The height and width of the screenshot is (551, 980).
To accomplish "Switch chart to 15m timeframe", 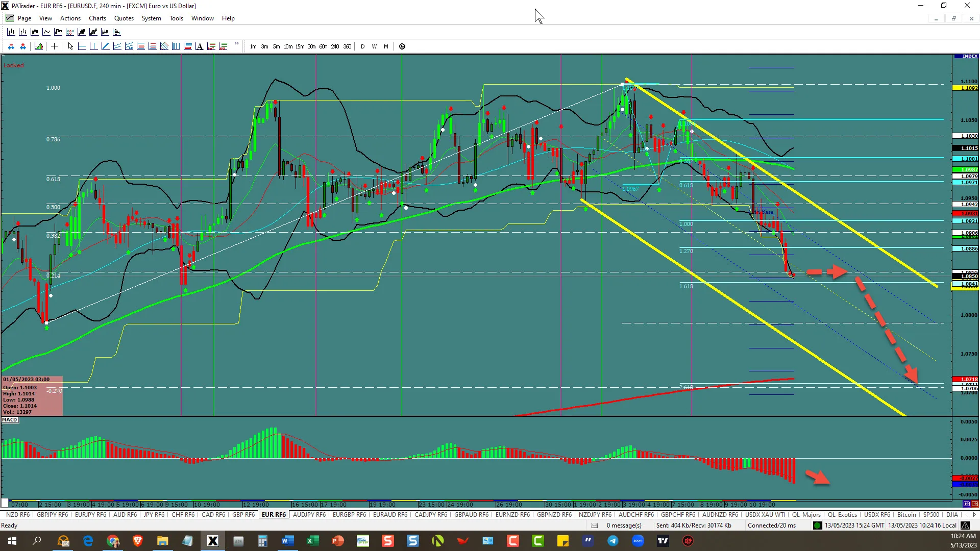I will (300, 46).
